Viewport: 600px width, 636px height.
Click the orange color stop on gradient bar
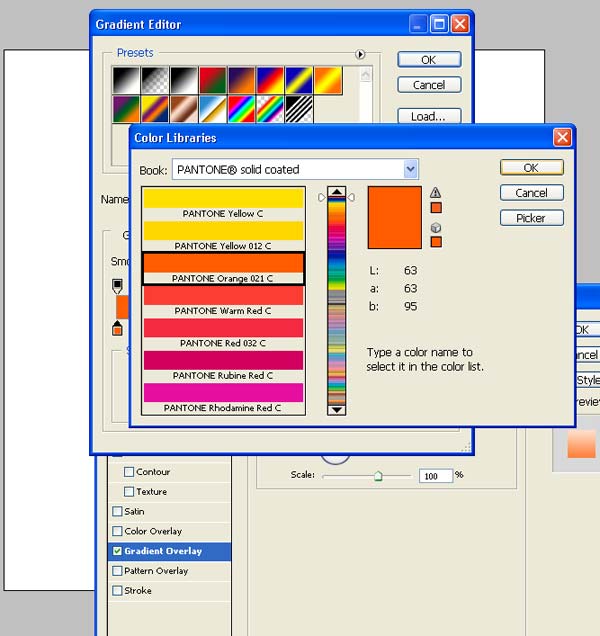pyautogui.click(x=117, y=328)
